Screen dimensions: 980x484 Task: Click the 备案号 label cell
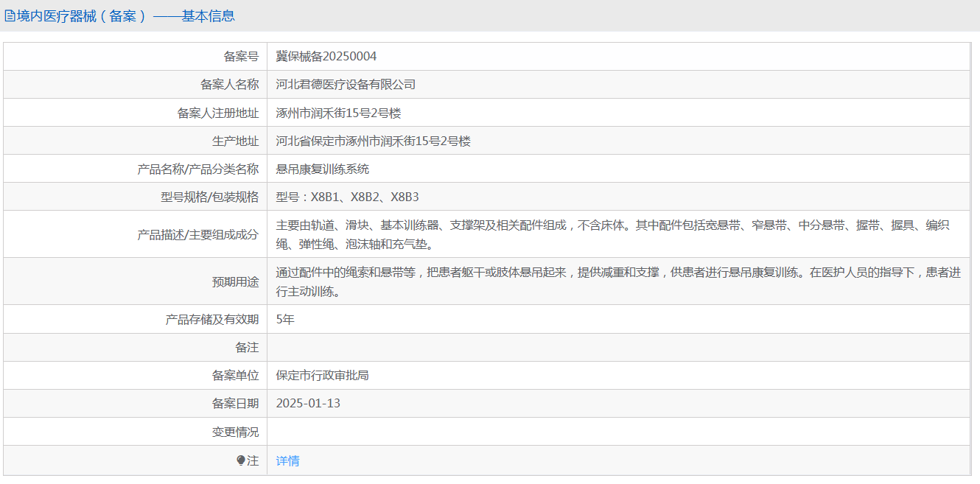click(241, 57)
